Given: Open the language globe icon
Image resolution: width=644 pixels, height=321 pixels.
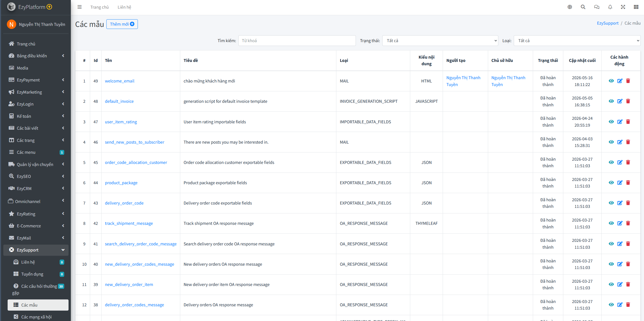Looking at the screenshot, I should pos(570,7).
